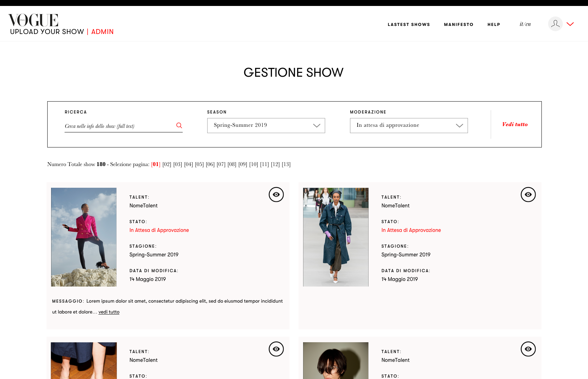Click vedi tutto to expand the message

pyautogui.click(x=109, y=312)
